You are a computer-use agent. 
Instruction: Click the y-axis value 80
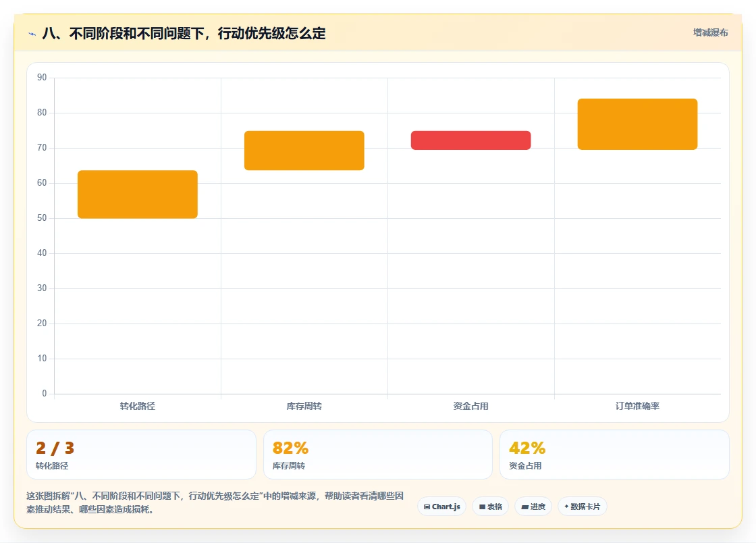point(42,113)
